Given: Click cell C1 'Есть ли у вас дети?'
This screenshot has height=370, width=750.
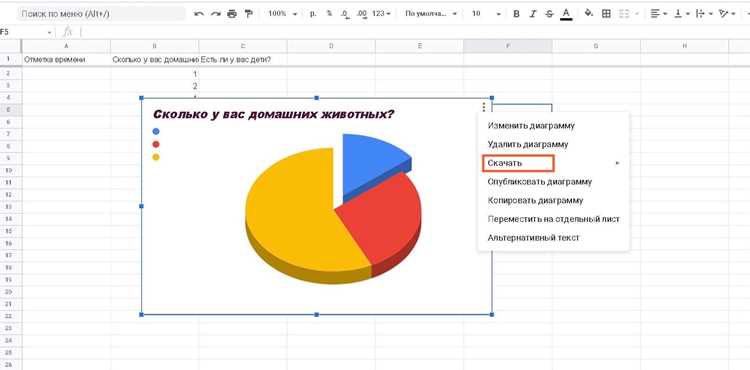Looking at the screenshot, I should point(243,60).
